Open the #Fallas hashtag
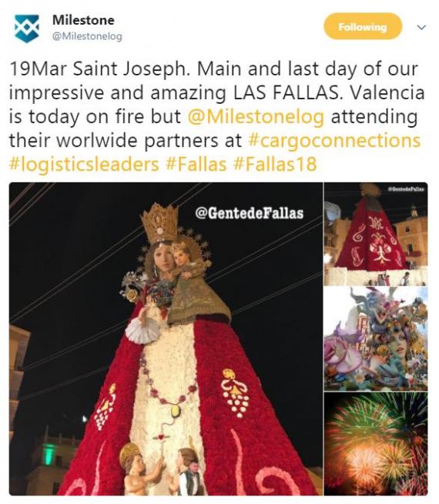The height and width of the screenshot is (504, 439). coord(196,164)
